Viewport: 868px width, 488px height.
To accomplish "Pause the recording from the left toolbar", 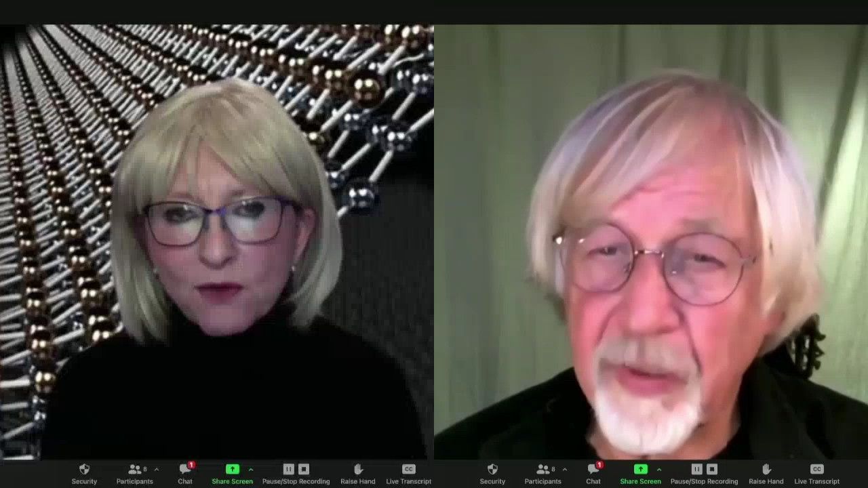I will (x=288, y=469).
